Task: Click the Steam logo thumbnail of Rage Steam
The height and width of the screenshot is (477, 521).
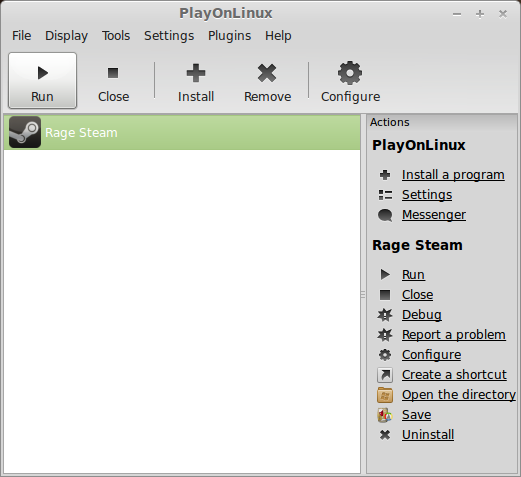Action: 25,132
